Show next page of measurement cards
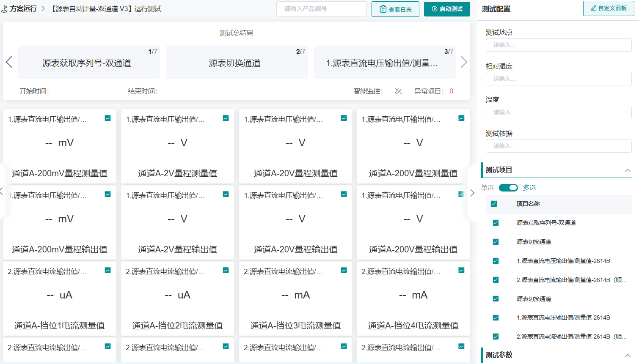This screenshot has height=364, width=639. [472, 193]
